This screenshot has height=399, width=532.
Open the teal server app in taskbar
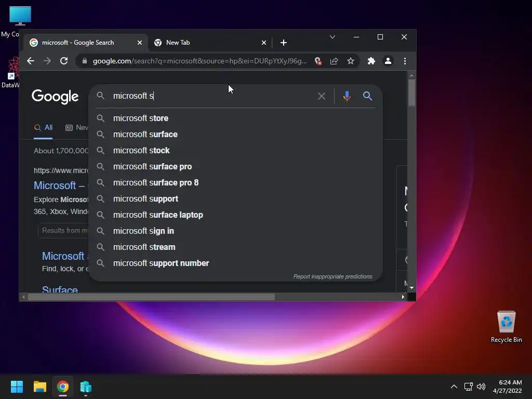coord(86,387)
